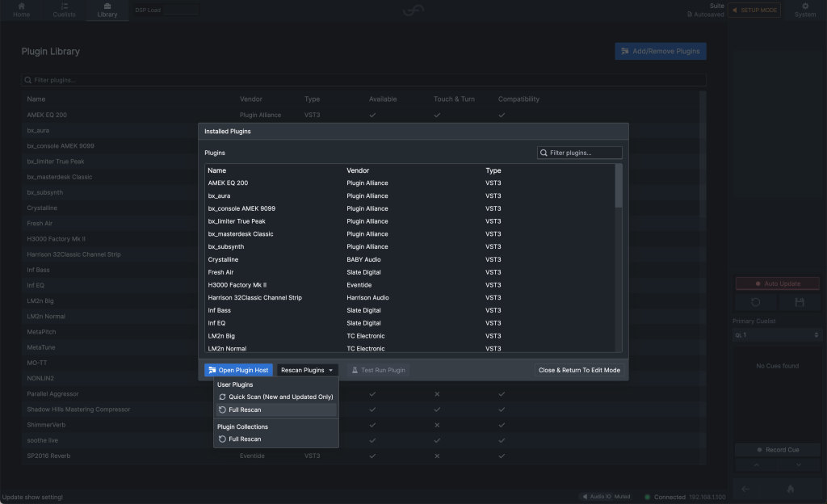Select LM2n Big in dialog list
This screenshot has width=827, height=504.
[409, 336]
